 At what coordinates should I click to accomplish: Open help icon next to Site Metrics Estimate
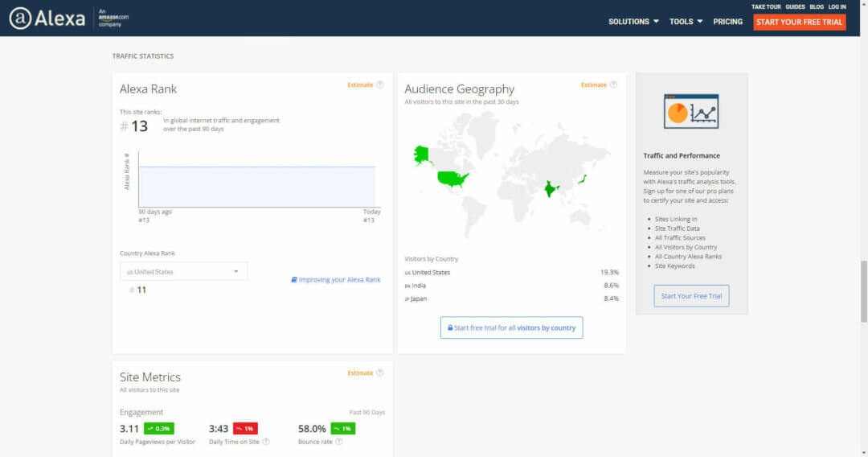tap(379, 373)
